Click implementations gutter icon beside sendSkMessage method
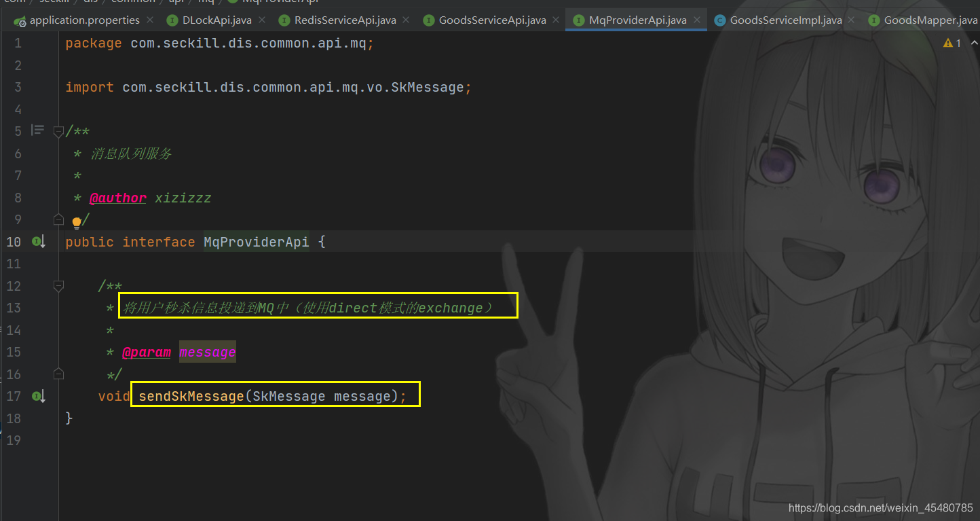980x521 pixels. (x=38, y=396)
